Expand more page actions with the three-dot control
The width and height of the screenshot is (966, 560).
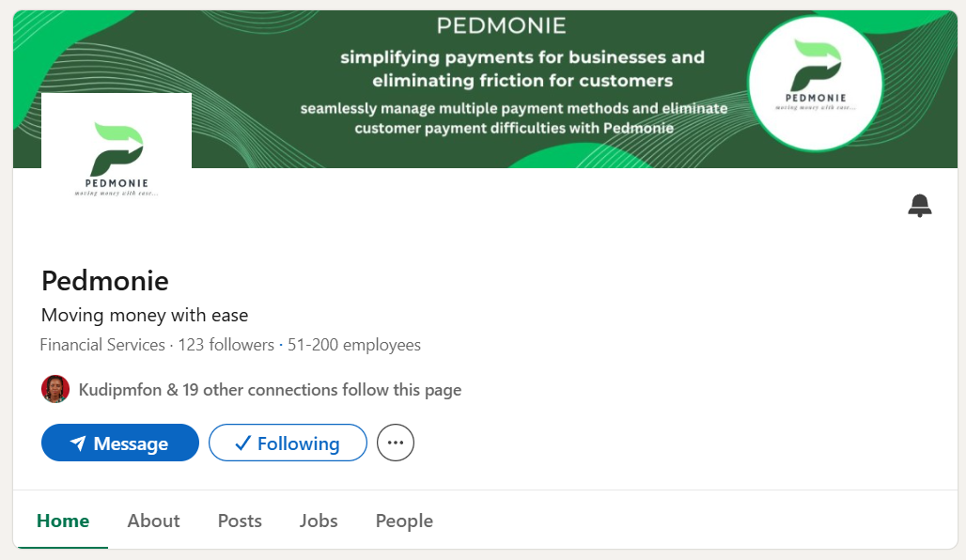[395, 442]
